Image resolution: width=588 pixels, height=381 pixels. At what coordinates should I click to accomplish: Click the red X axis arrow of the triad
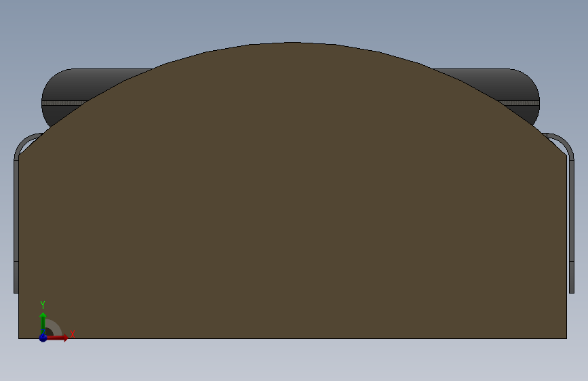[x=57, y=338]
